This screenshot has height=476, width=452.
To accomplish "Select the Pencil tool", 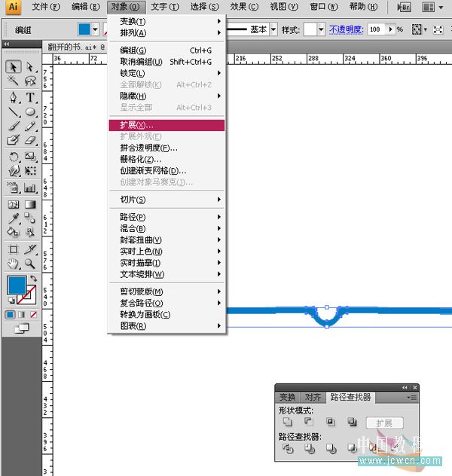I will (29, 126).
